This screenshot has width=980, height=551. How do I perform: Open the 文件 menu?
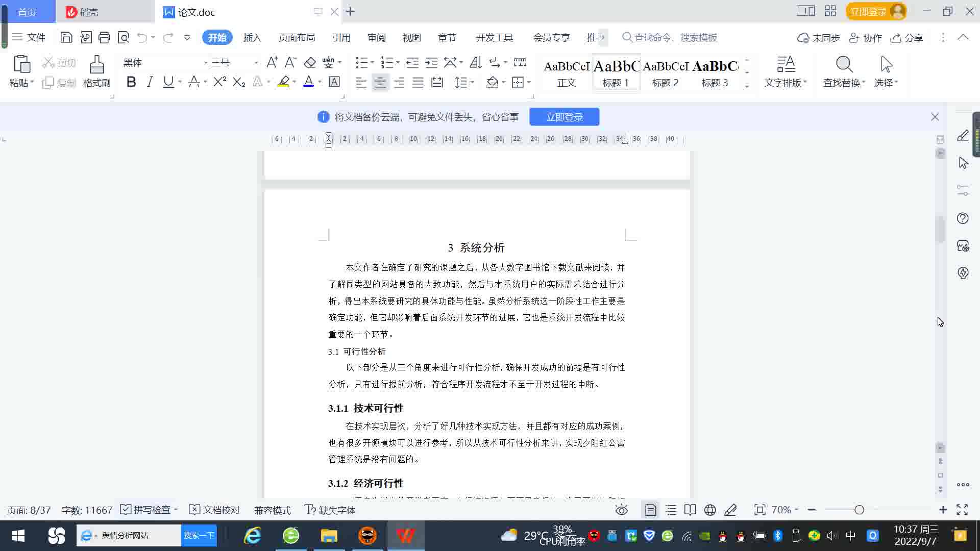click(29, 37)
